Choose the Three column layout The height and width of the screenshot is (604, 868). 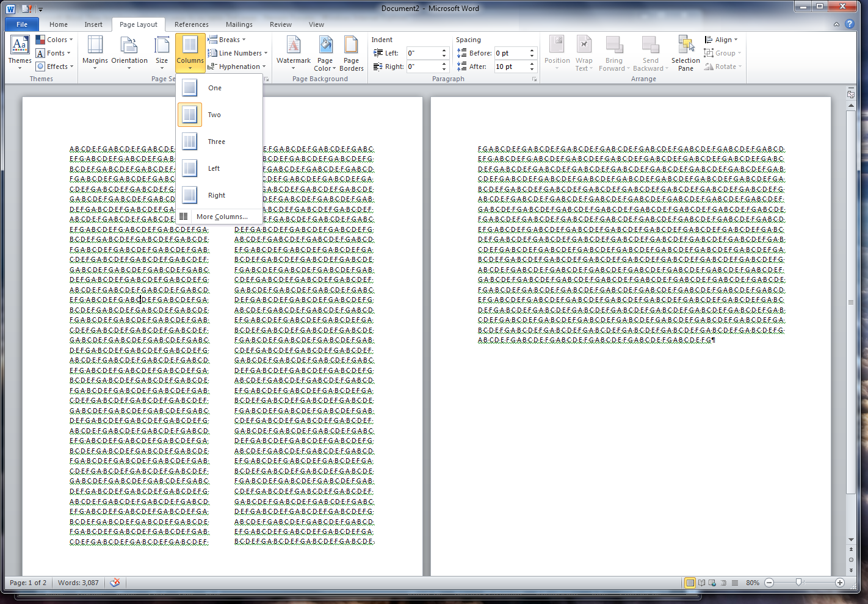(x=220, y=142)
